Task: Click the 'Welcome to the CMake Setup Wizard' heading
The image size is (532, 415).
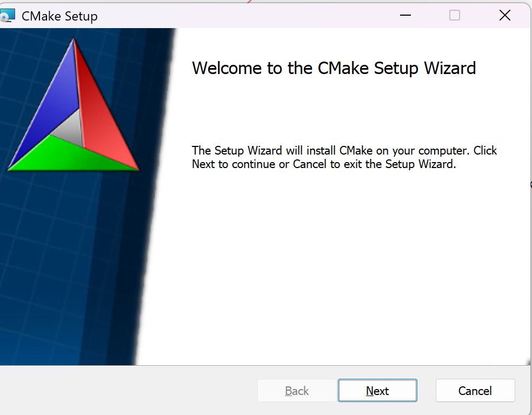Action: 334,68
